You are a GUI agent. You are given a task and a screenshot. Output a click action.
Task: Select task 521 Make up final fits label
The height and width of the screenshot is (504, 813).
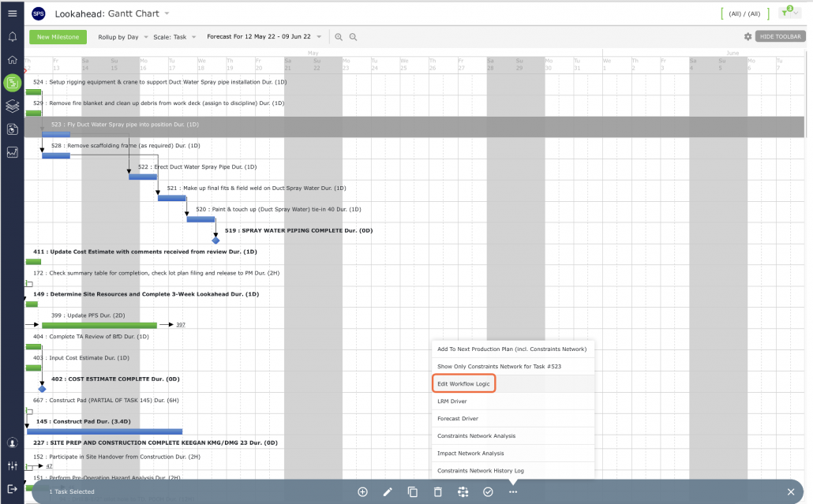pos(257,188)
